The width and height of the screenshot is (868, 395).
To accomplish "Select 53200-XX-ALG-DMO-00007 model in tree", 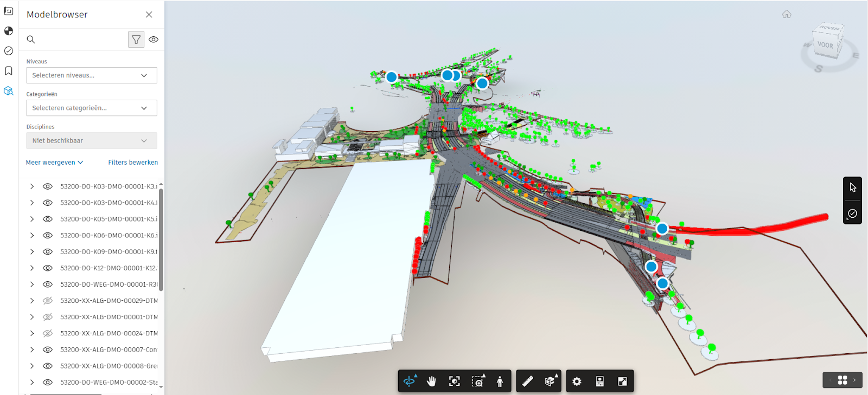I will (x=108, y=349).
